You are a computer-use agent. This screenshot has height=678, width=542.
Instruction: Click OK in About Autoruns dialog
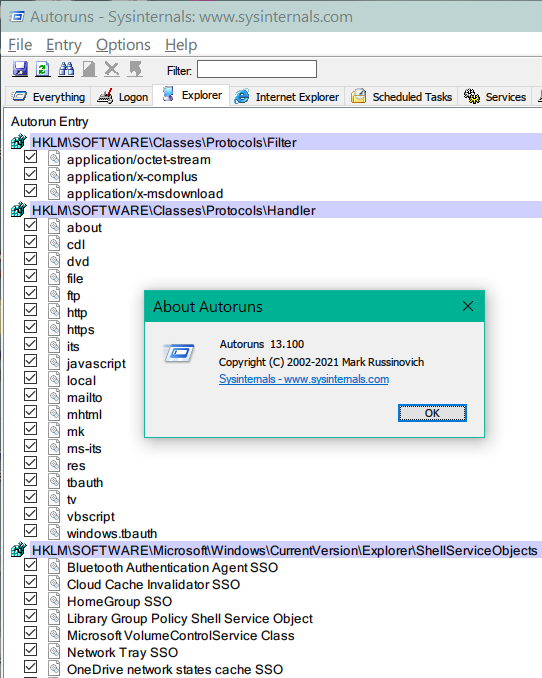(x=432, y=413)
